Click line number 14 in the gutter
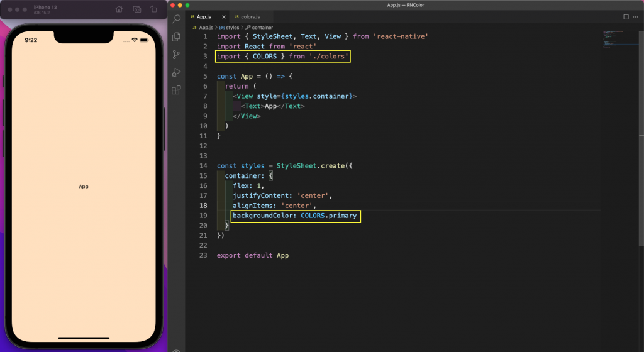 (203, 166)
